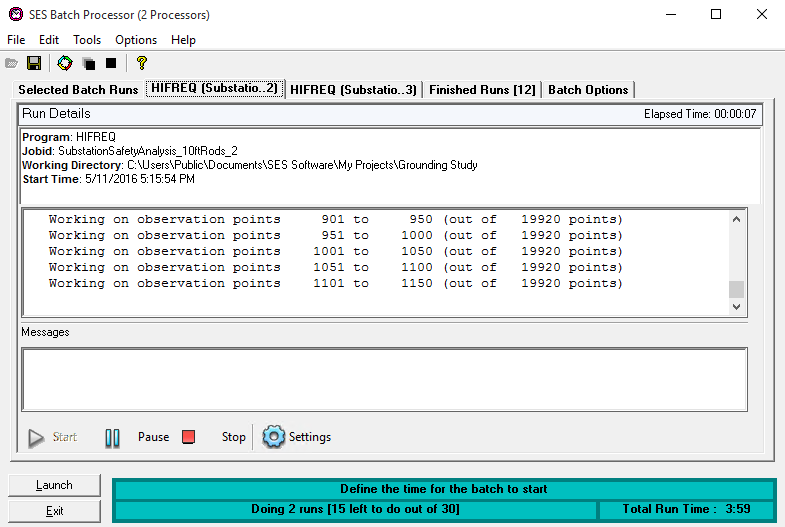The height and width of the screenshot is (527, 785).
Task: Open the Tools menu
Action: coord(87,40)
